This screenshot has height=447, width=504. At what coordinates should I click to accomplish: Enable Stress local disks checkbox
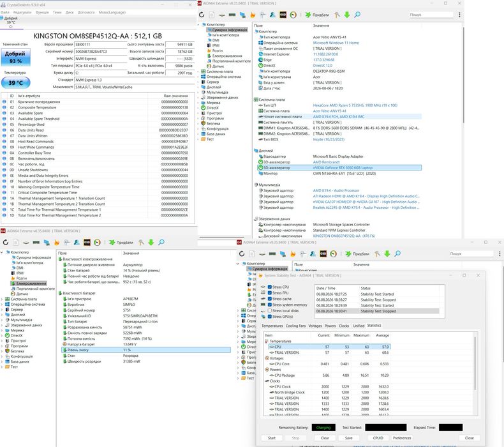(x=270, y=310)
